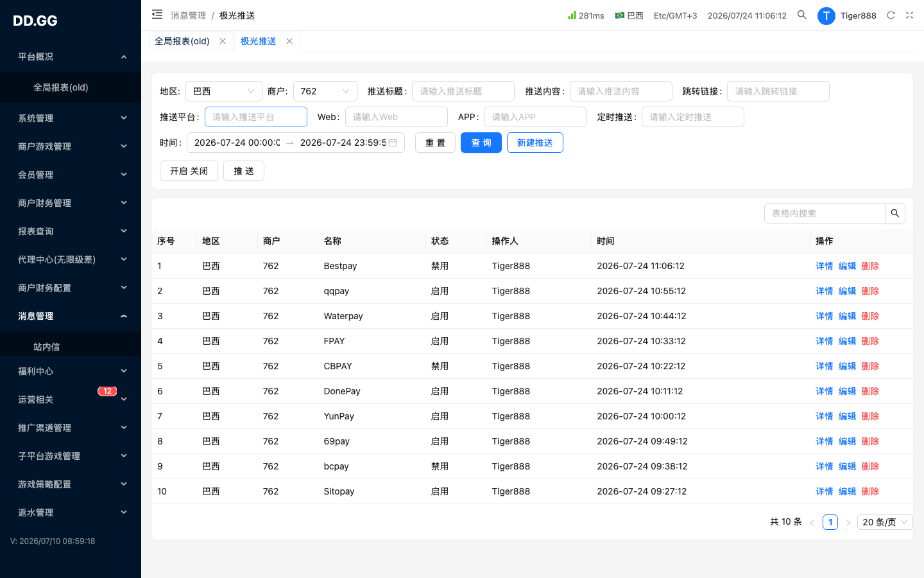
Task: Expand the 会员管理 menu
Action: (71, 175)
